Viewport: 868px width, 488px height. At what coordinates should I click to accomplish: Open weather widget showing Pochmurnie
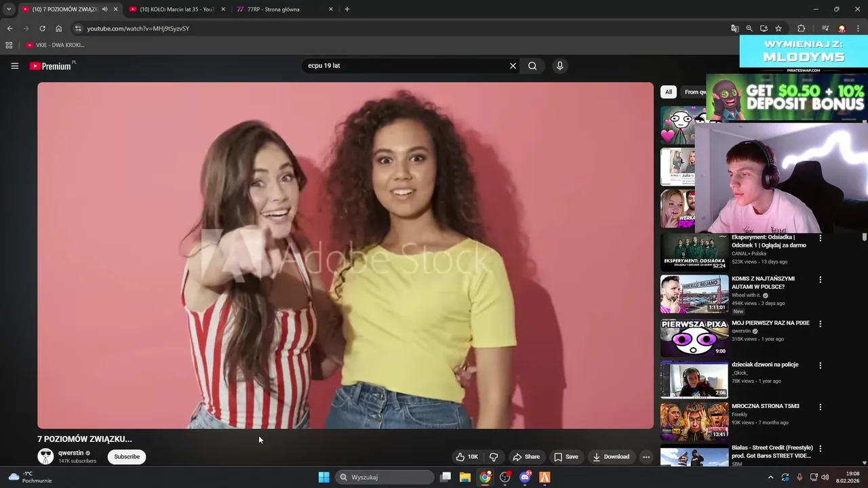click(31, 477)
